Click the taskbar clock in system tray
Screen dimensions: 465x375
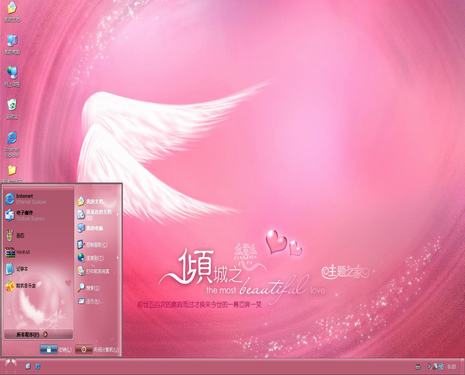pos(452,367)
